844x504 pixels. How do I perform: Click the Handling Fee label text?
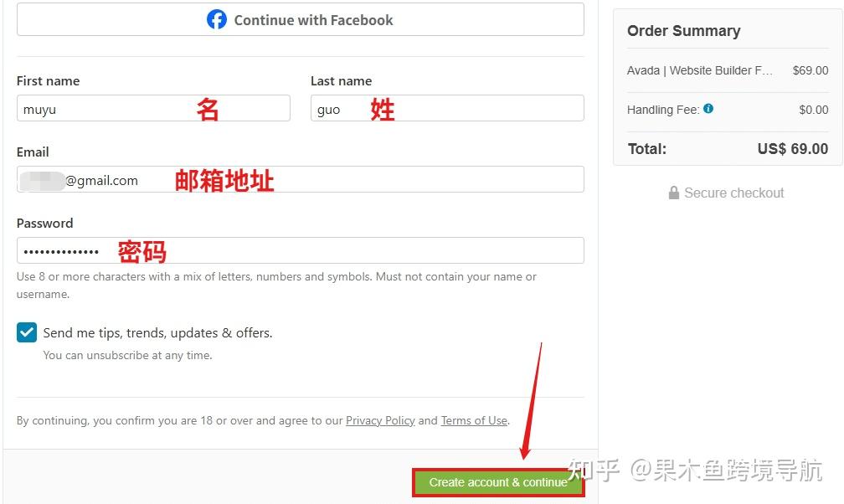(x=663, y=110)
